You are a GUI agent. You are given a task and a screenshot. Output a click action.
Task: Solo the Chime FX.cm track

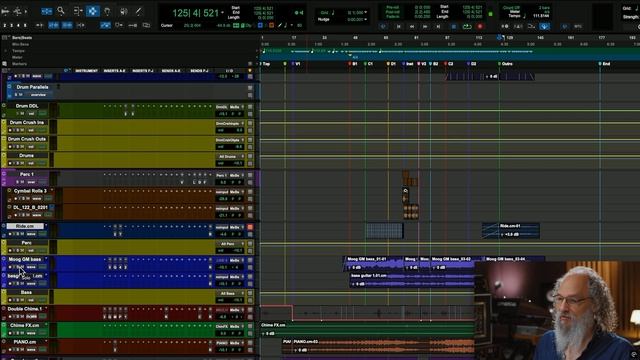(x=18, y=333)
